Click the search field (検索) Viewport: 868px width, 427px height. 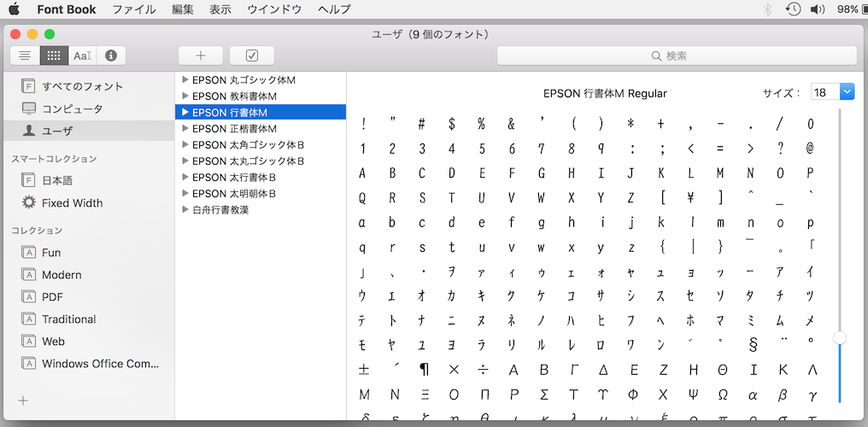pos(677,56)
